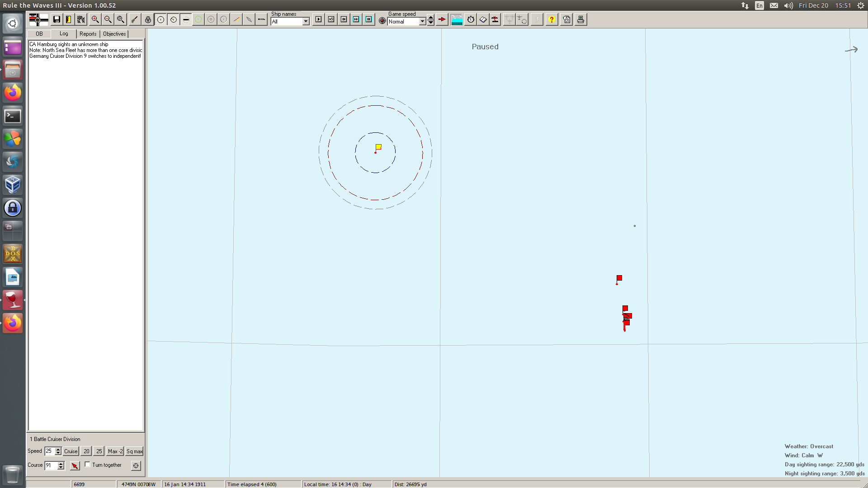
Task: Click the padlock icon in toolbar
Action: (148, 19)
